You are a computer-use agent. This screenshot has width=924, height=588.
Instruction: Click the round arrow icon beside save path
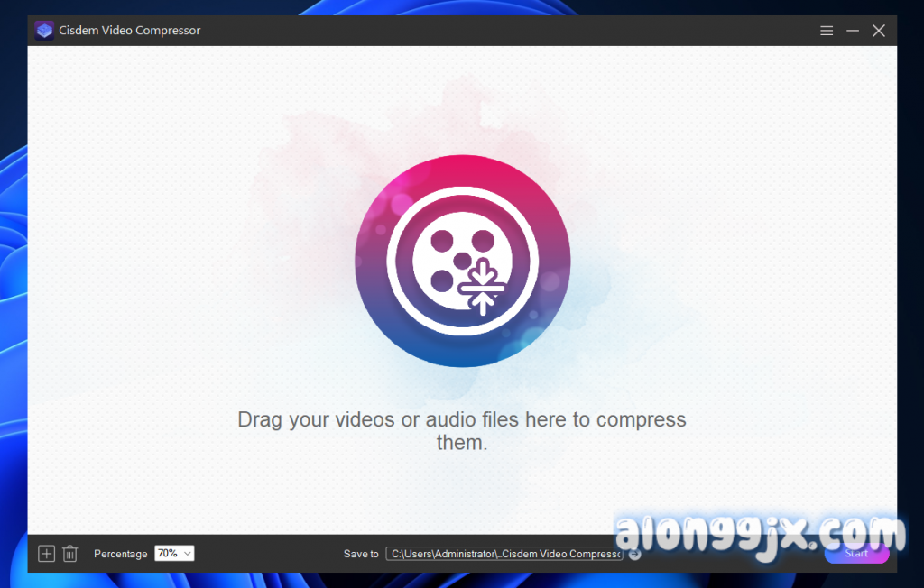coord(634,554)
